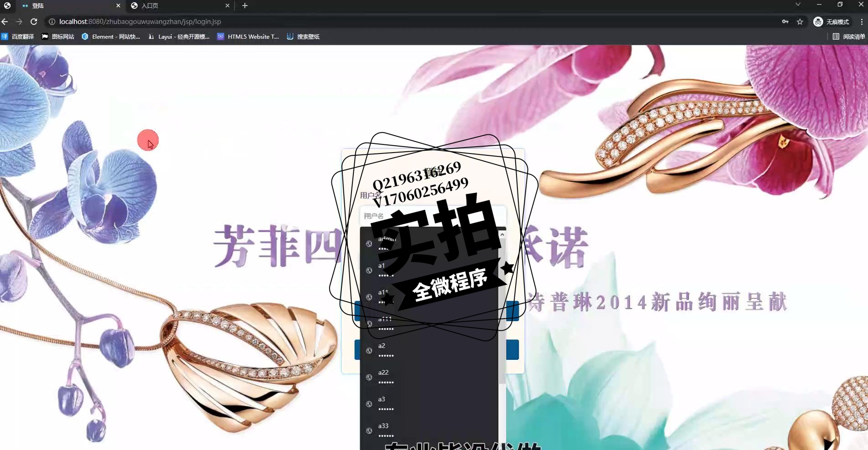Image resolution: width=868 pixels, height=450 pixels.
Task: Reload the login page
Action: pyautogui.click(x=34, y=21)
